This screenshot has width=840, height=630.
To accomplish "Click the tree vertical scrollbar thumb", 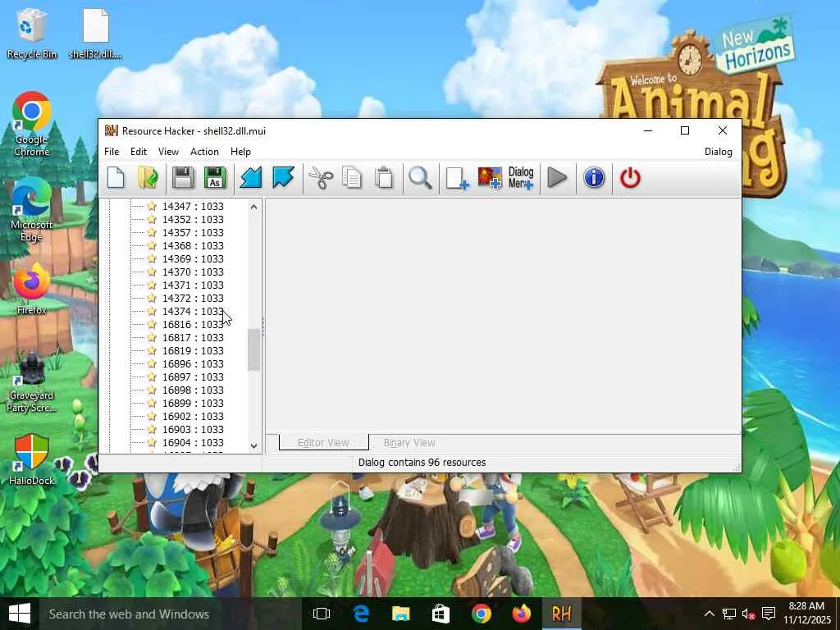I will (254, 349).
